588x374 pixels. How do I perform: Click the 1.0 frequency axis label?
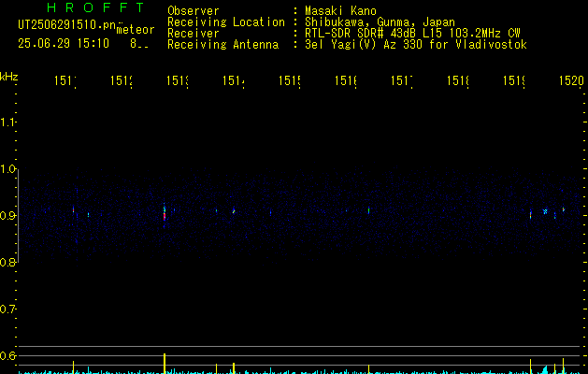tap(7, 169)
